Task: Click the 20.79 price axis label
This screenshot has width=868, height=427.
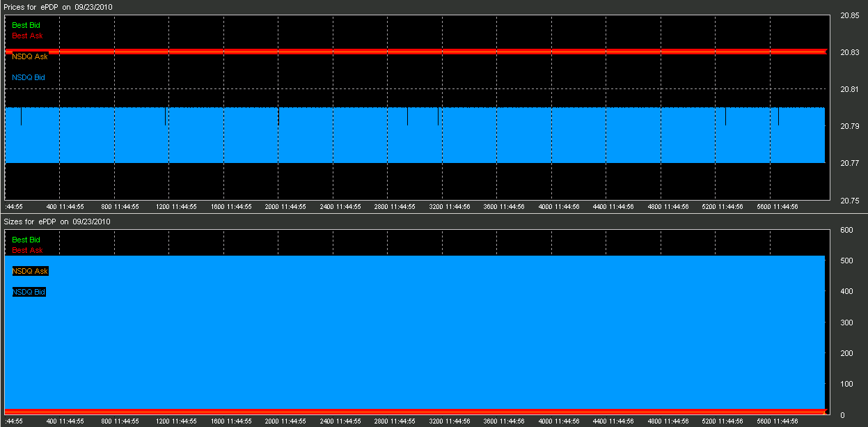Action: (x=849, y=126)
